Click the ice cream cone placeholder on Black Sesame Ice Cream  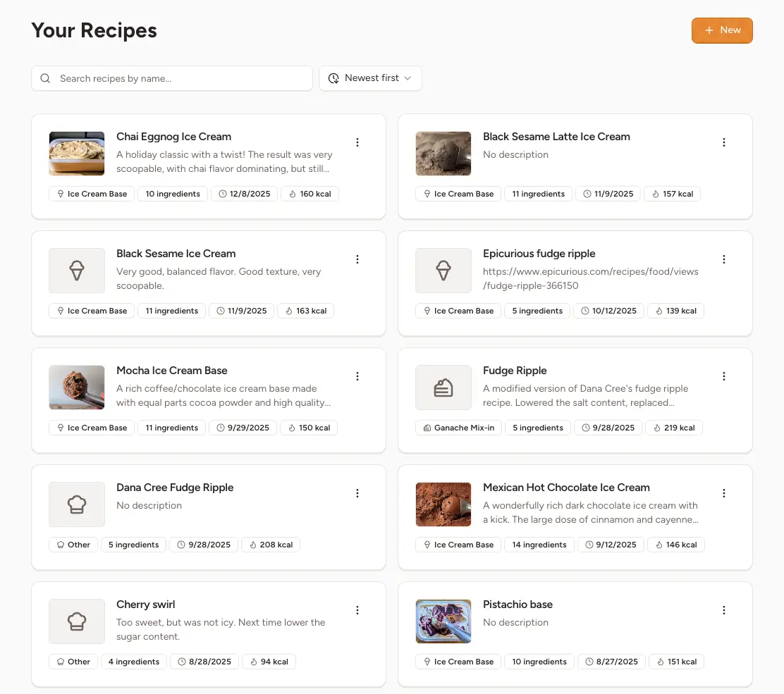click(x=76, y=270)
